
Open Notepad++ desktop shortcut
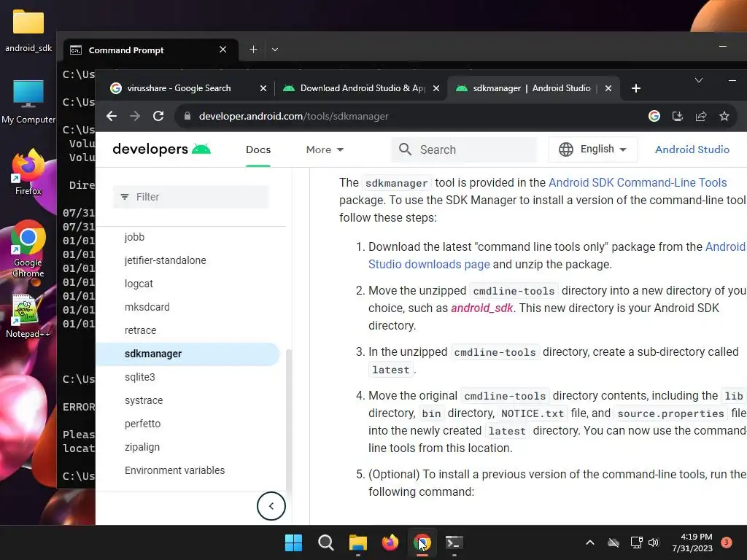28,316
